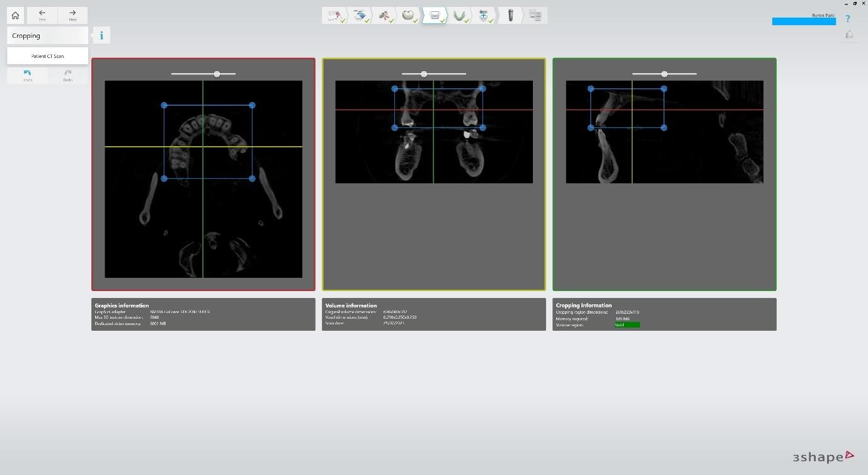The image size is (868, 475).
Task: Click the Redo arrow icon
Action: 68,76
